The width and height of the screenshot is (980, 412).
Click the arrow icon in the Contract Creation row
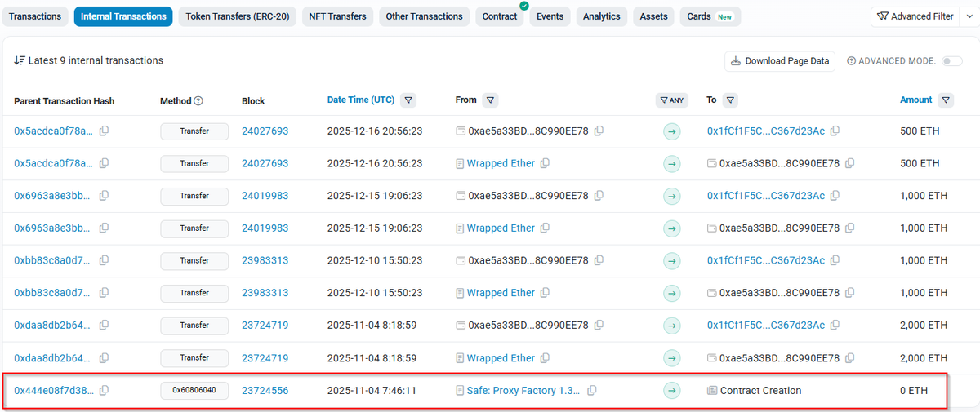tap(671, 391)
